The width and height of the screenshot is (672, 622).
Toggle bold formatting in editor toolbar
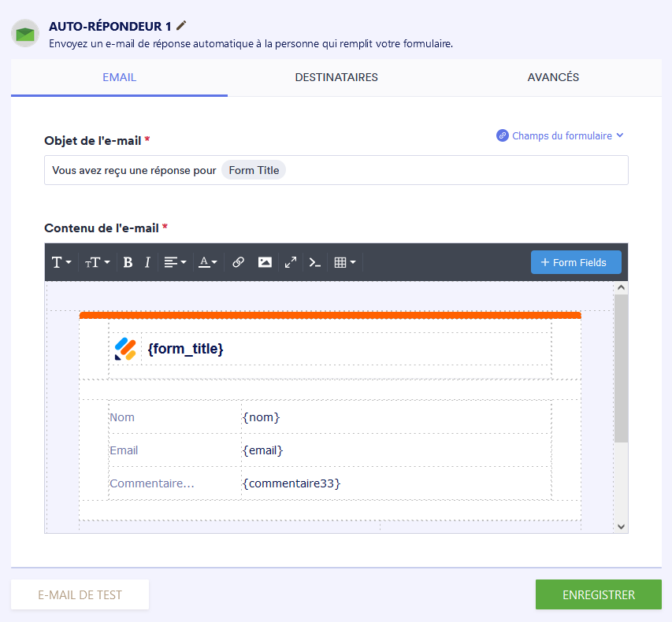[x=128, y=262]
